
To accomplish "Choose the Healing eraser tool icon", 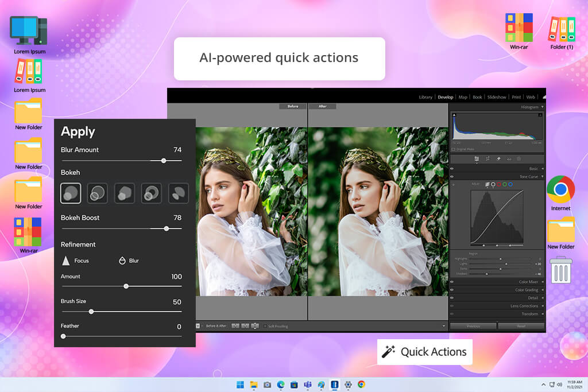I will point(498,158).
